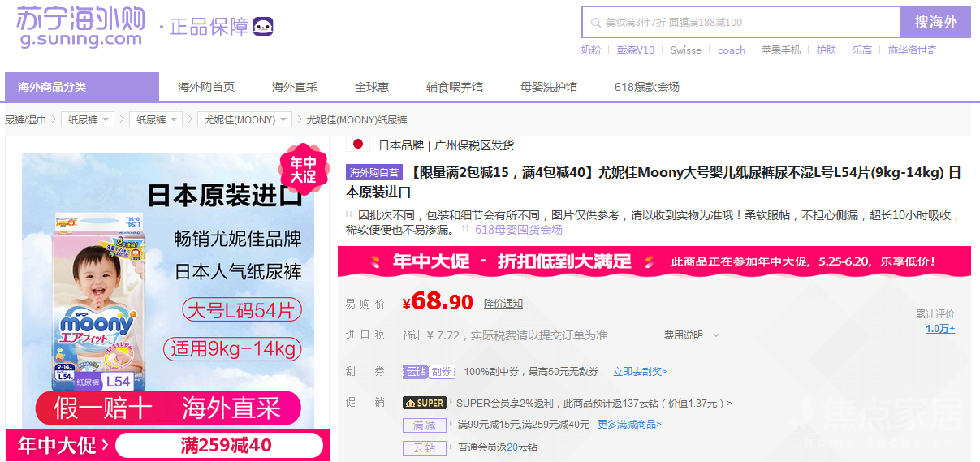Click the 乐高 hot search link
Image resolution: width=980 pixels, height=462 pixels.
(862, 50)
